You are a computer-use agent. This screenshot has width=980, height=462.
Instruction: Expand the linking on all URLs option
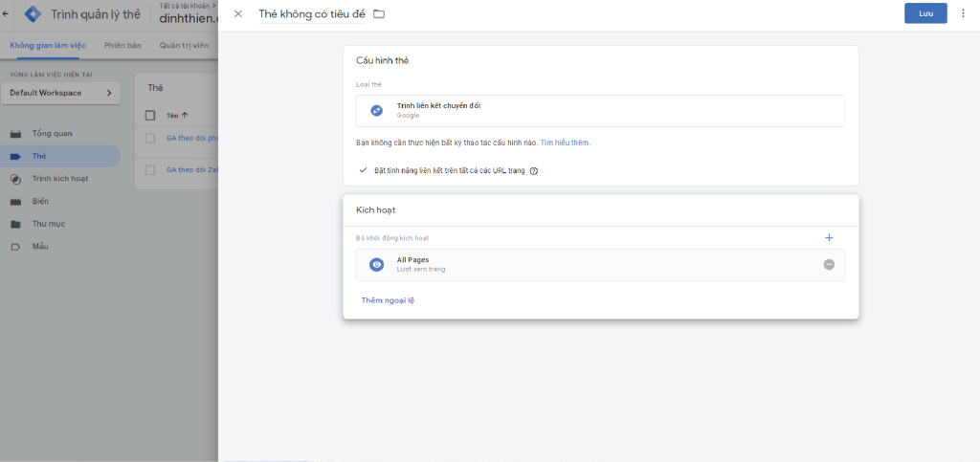click(x=364, y=169)
